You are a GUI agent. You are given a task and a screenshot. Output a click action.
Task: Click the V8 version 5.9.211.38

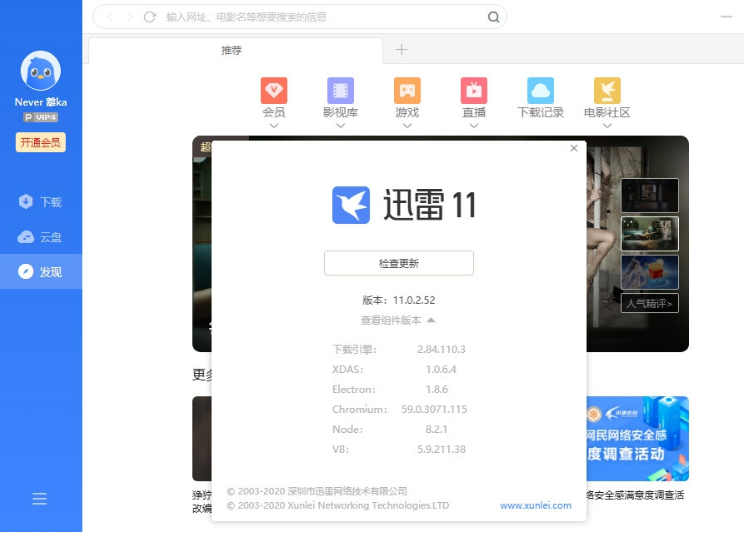[x=441, y=449]
